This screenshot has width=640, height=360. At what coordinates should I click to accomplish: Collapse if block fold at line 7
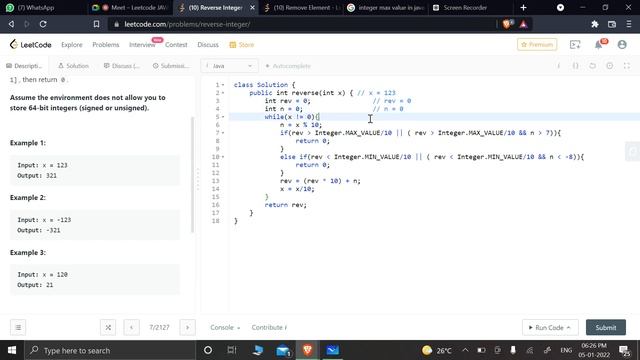tap(223, 133)
